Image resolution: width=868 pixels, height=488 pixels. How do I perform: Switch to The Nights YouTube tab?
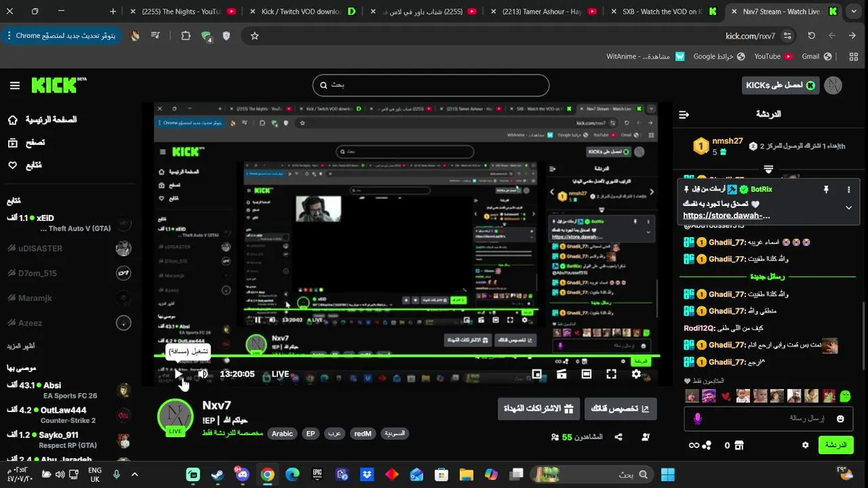pyautogui.click(x=182, y=12)
